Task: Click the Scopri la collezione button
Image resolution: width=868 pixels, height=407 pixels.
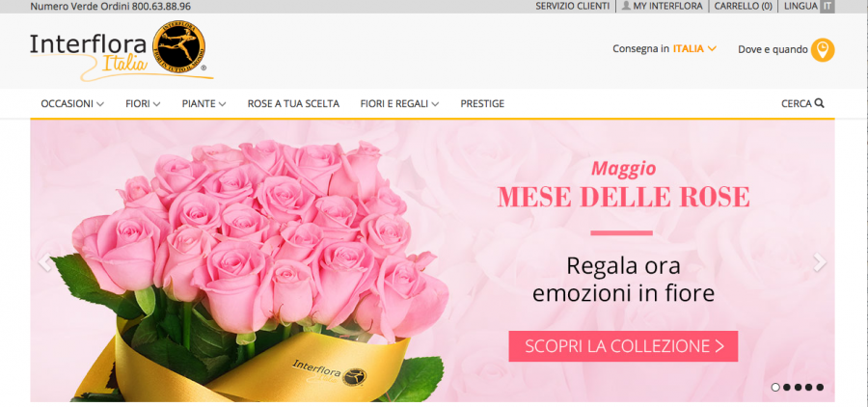Action: click(x=623, y=346)
